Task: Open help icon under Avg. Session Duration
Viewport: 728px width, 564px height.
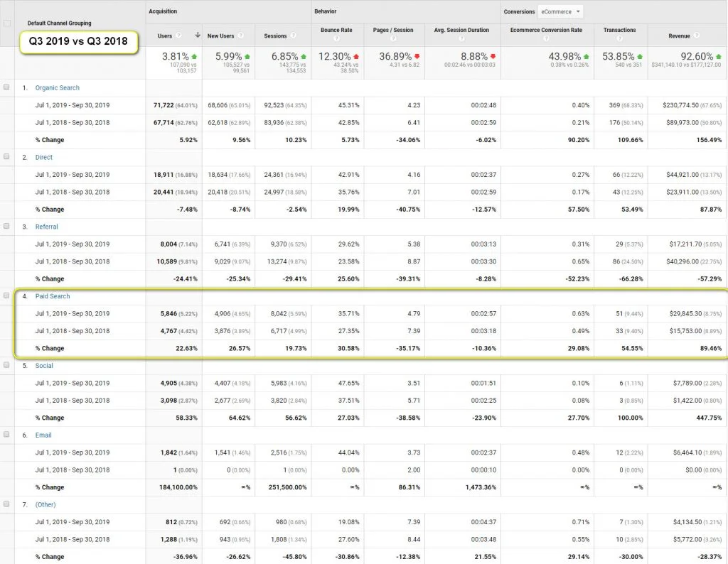Action: [x=461, y=38]
